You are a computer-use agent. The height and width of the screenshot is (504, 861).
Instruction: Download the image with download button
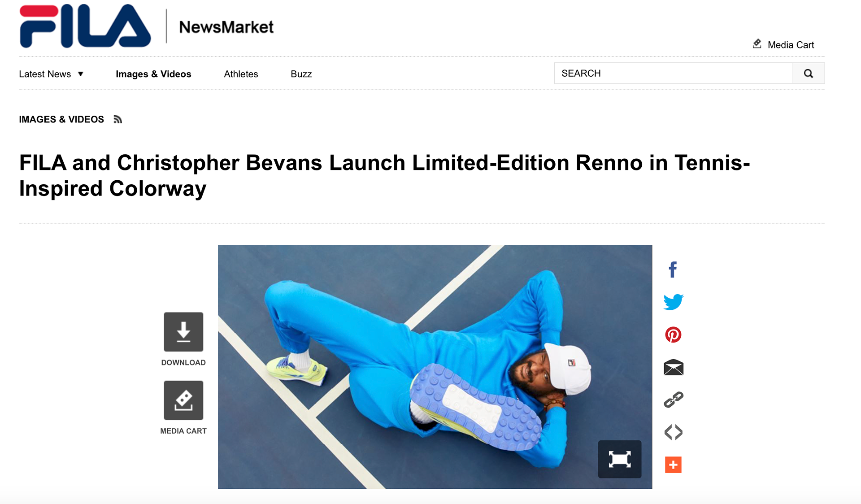(183, 332)
